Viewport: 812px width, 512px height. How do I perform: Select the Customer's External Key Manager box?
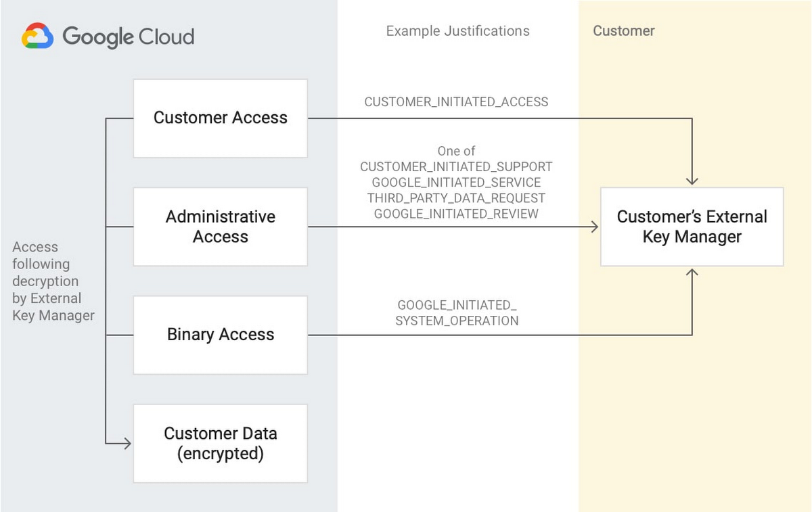click(x=692, y=227)
